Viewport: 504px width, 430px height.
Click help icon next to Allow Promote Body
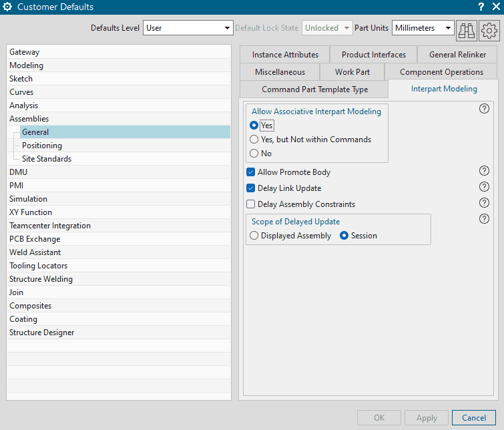(x=484, y=171)
